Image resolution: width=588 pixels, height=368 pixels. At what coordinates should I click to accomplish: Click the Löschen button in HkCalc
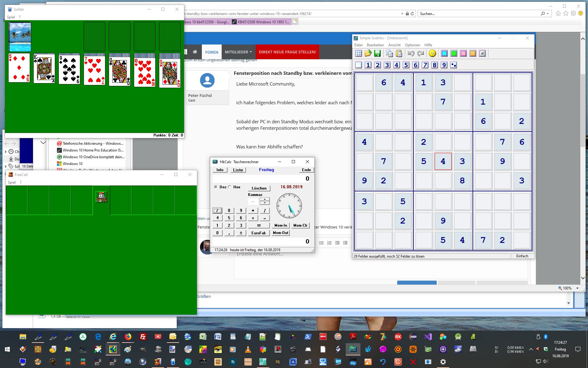click(259, 188)
